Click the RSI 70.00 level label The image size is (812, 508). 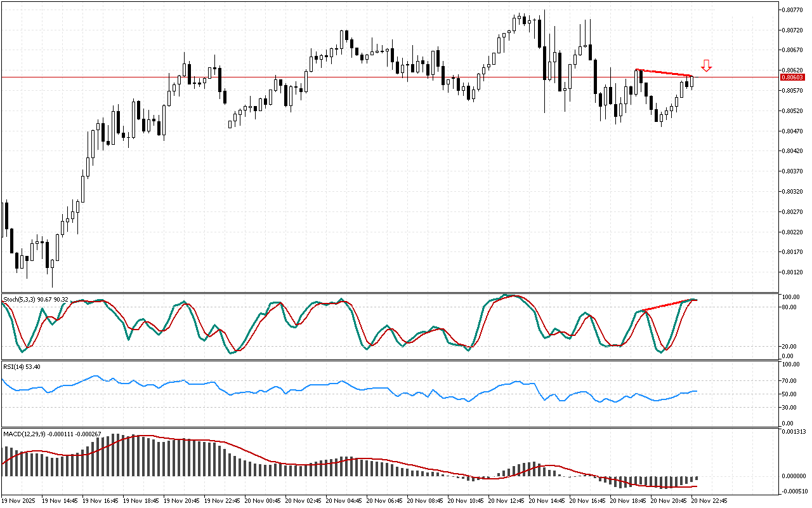click(789, 381)
